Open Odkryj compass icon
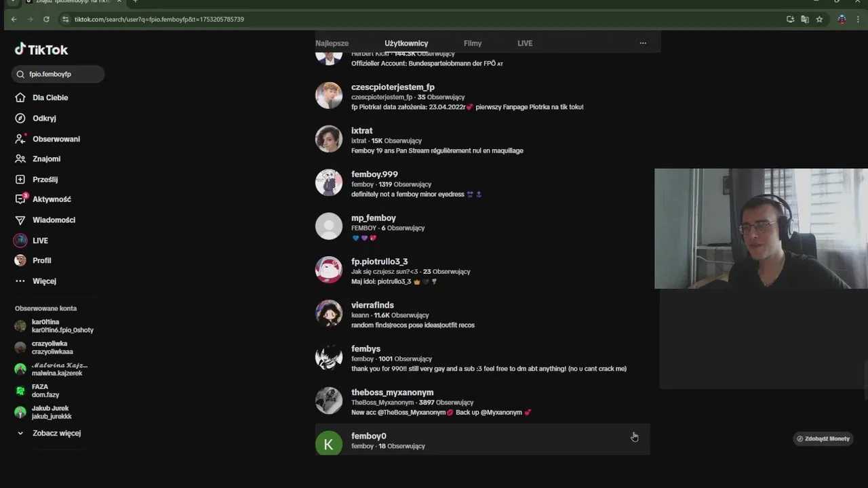Image resolution: width=868 pixels, height=488 pixels. tap(20, 118)
